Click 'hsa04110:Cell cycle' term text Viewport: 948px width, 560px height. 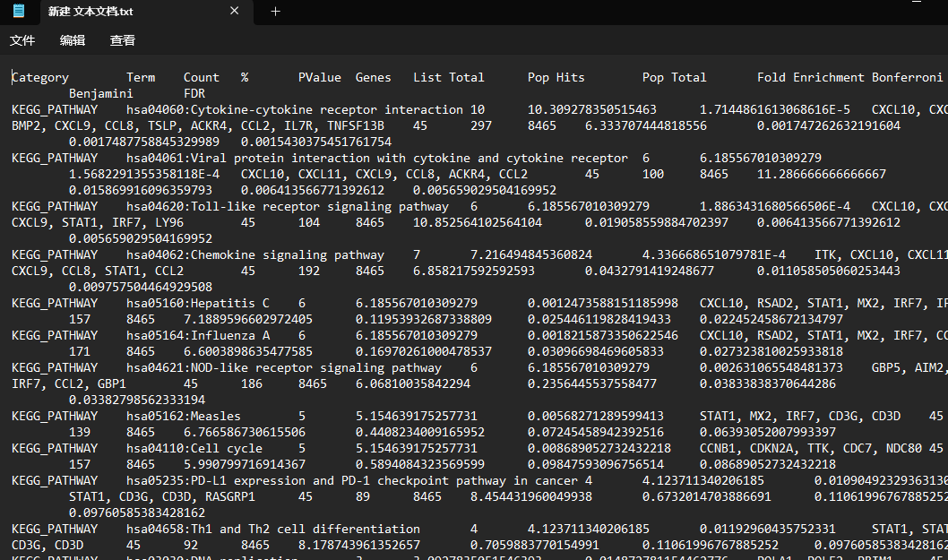click(194, 448)
